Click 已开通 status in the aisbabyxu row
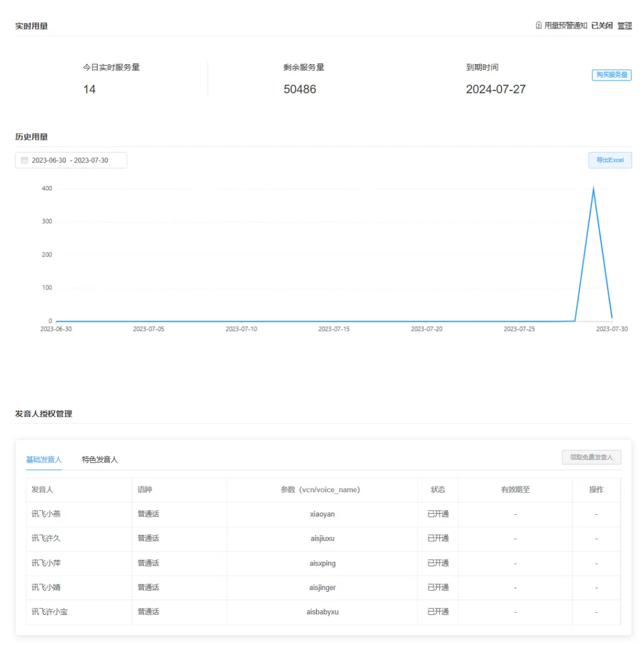 [x=438, y=612]
